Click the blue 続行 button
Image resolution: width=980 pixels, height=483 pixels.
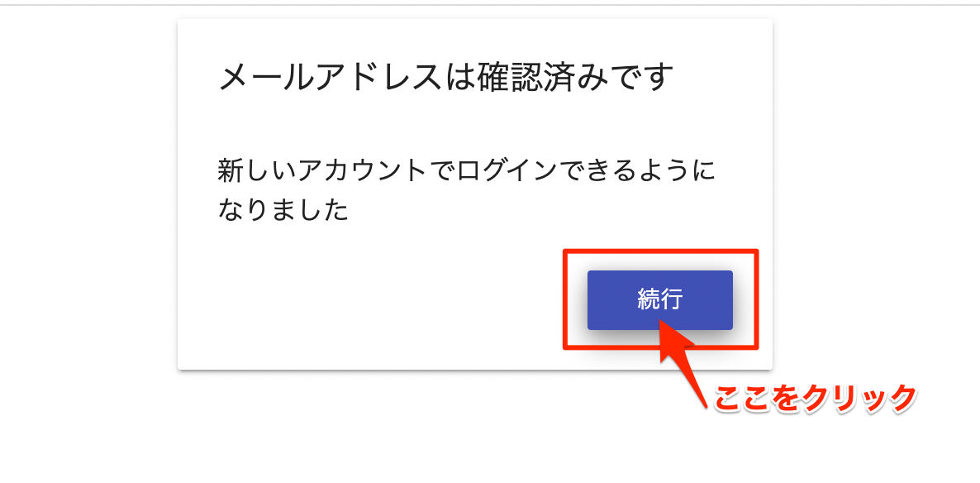pos(659,299)
